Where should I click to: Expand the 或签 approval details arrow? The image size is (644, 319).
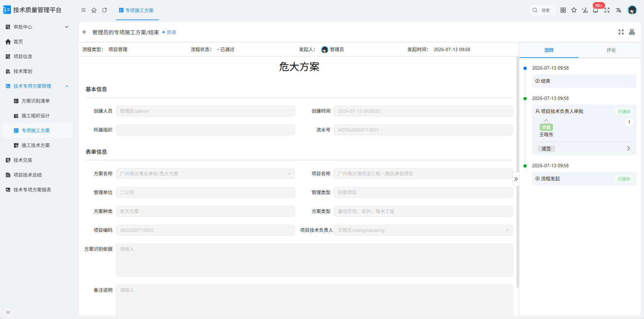(x=628, y=148)
